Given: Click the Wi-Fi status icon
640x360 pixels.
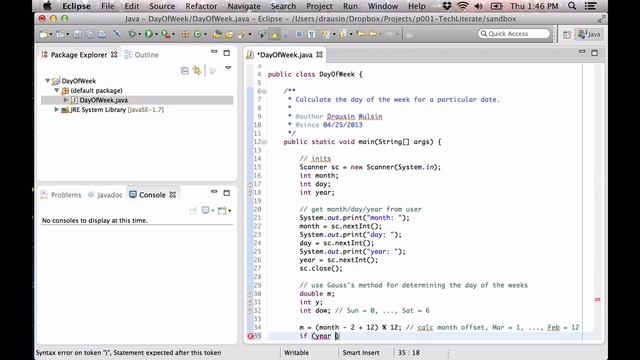Looking at the screenshot, I should (462, 6).
